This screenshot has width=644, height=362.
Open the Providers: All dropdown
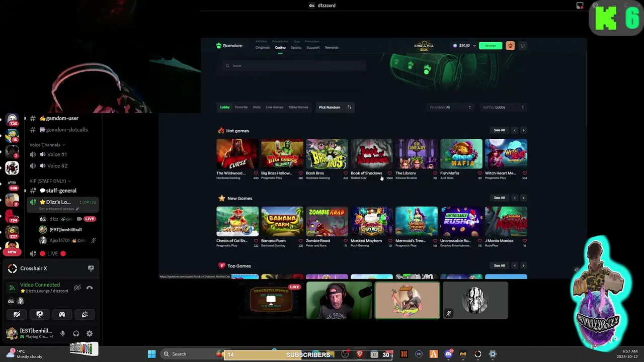tap(450, 107)
